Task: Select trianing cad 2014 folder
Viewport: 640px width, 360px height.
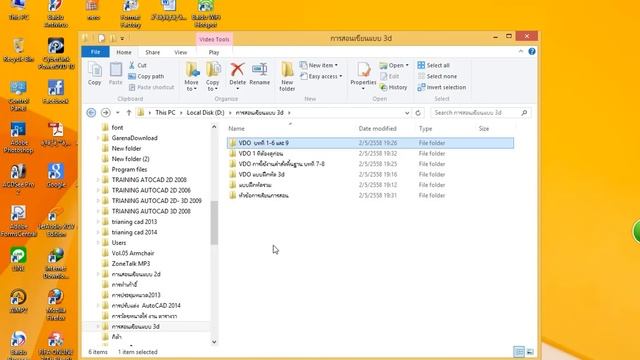Action: tap(134, 232)
